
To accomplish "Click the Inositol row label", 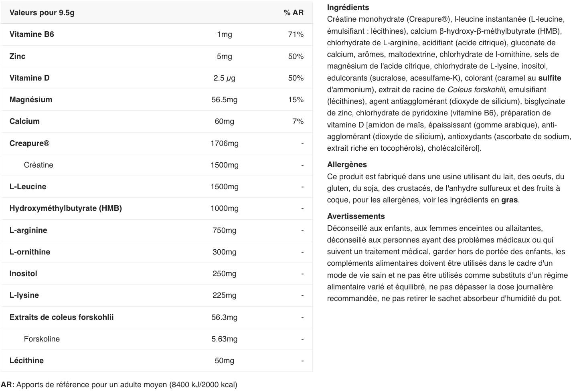I will coord(23,274).
